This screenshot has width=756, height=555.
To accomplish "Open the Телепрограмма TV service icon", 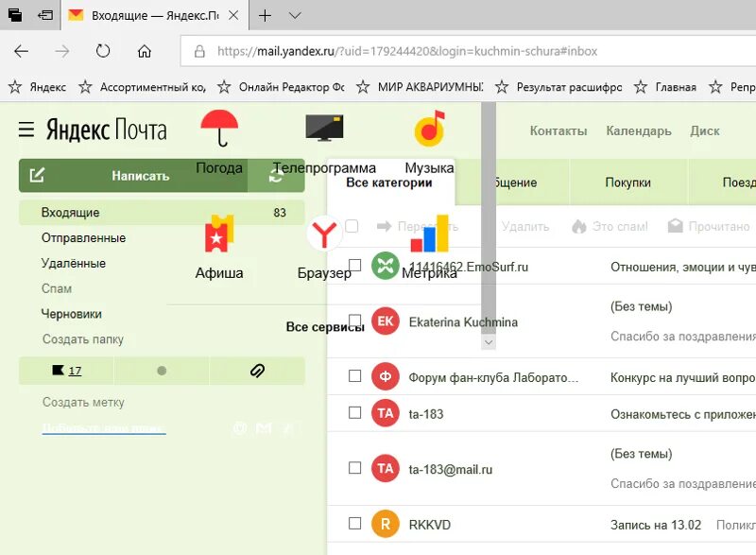I will (x=324, y=129).
